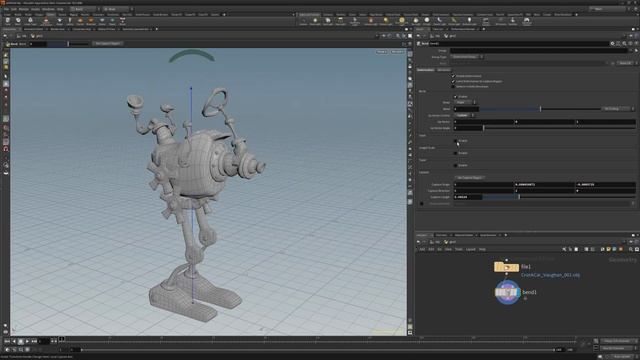Jump to the first frame
Screen dimensions: 640x360
coord(7,341)
